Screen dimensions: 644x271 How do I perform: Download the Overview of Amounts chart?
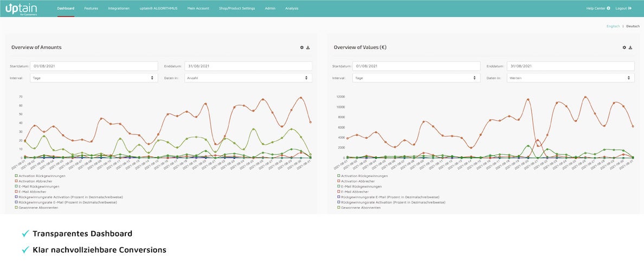click(308, 48)
